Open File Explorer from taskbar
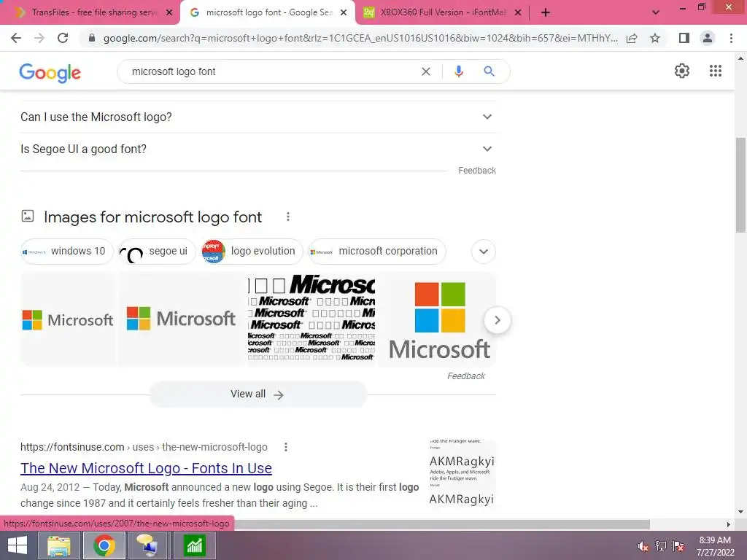Image resolution: width=747 pixels, height=560 pixels. pyautogui.click(x=59, y=545)
